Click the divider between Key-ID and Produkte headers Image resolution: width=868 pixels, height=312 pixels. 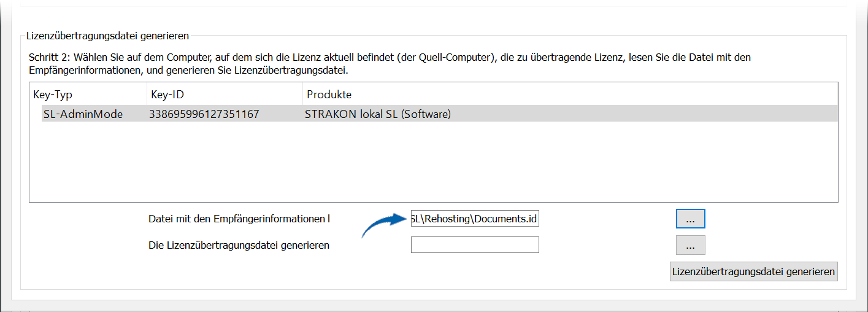(303, 95)
